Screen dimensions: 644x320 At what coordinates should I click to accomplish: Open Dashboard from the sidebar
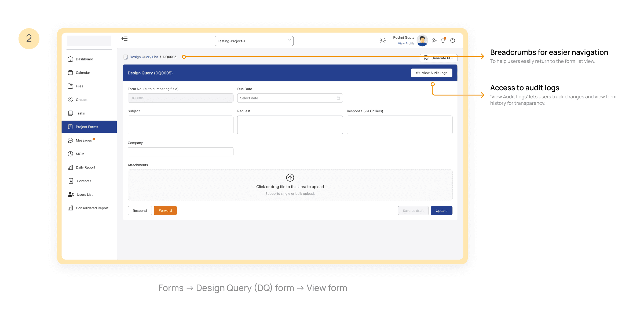coord(84,59)
